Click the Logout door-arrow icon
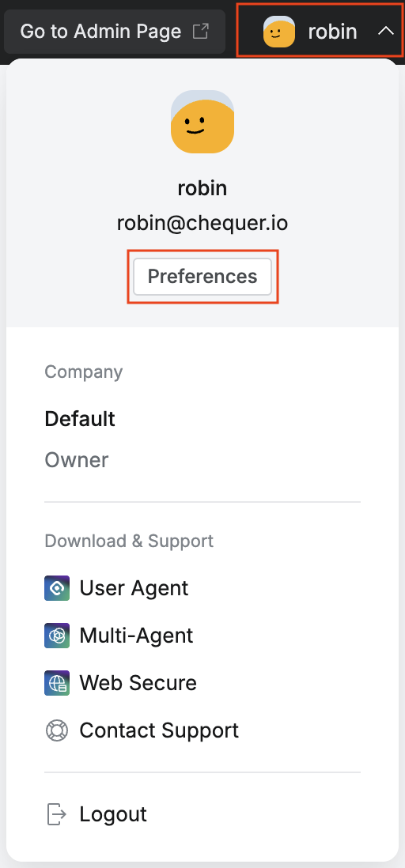Image resolution: width=405 pixels, height=868 pixels. (x=56, y=814)
